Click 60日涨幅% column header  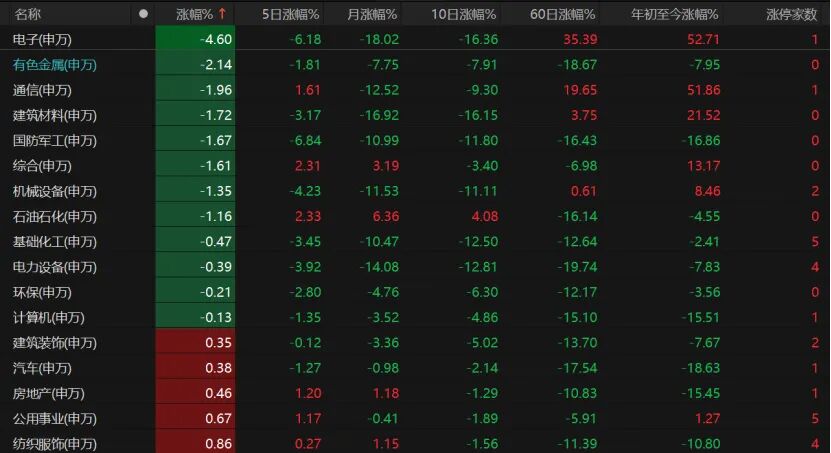pos(562,14)
